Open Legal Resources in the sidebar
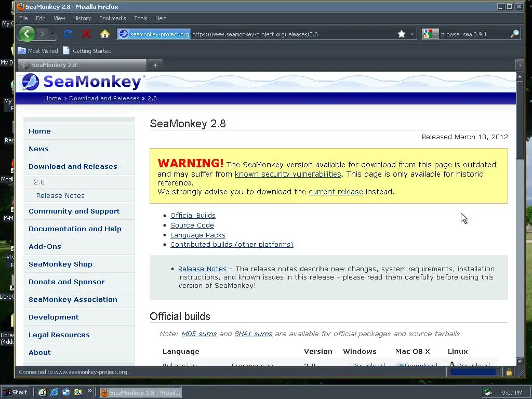532x399 pixels. (x=59, y=335)
